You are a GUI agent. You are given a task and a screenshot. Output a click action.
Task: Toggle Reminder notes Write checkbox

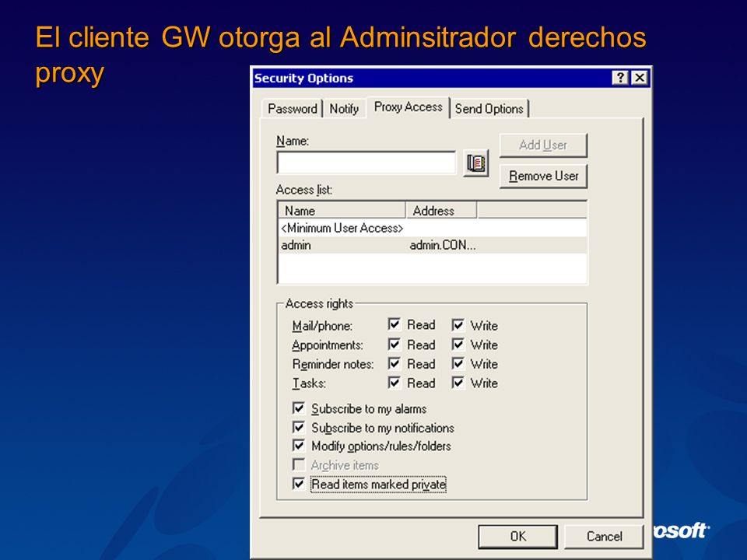(x=458, y=364)
